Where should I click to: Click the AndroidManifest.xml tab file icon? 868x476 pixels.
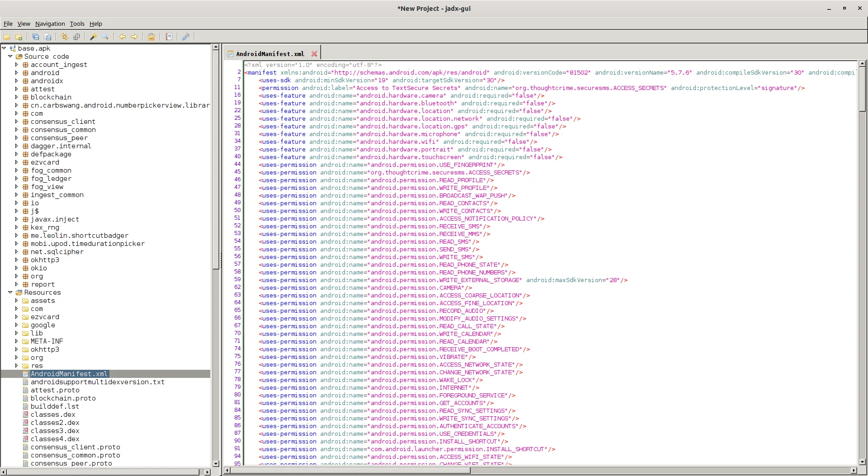click(231, 54)
